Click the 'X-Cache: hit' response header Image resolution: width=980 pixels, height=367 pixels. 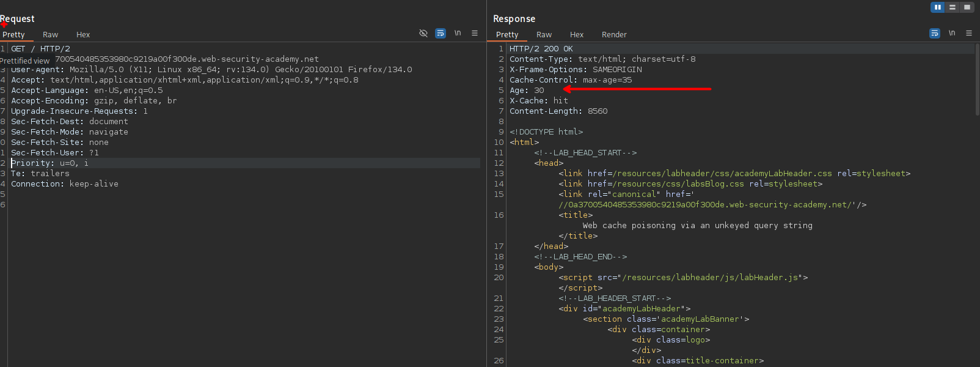[x=539, y=100]
